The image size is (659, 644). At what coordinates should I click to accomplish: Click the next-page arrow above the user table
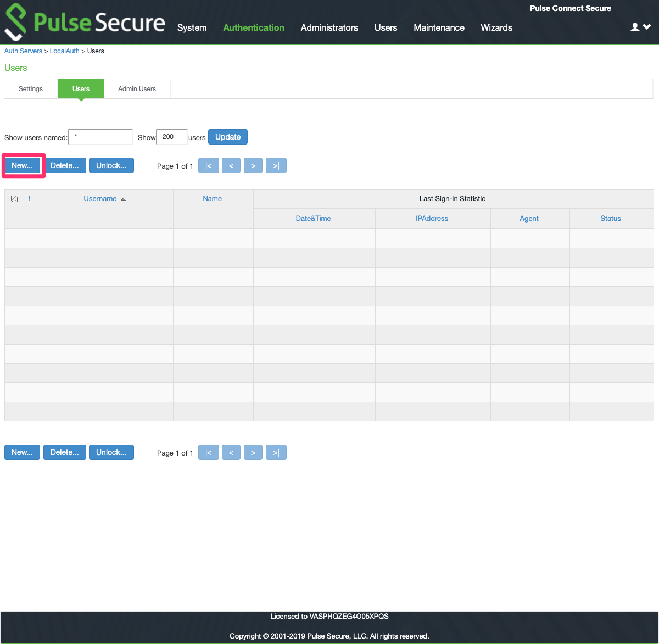pyautogui.click(x=253, y=165)
